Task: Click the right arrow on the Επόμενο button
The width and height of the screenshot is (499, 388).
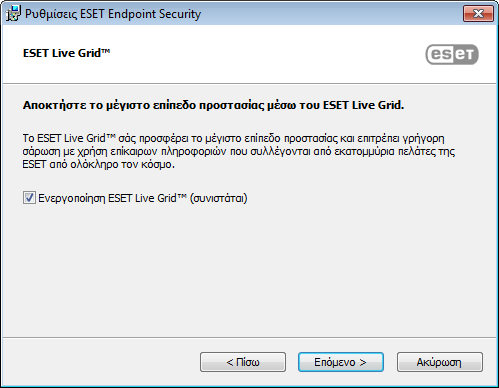Action: tap(363, 362)
